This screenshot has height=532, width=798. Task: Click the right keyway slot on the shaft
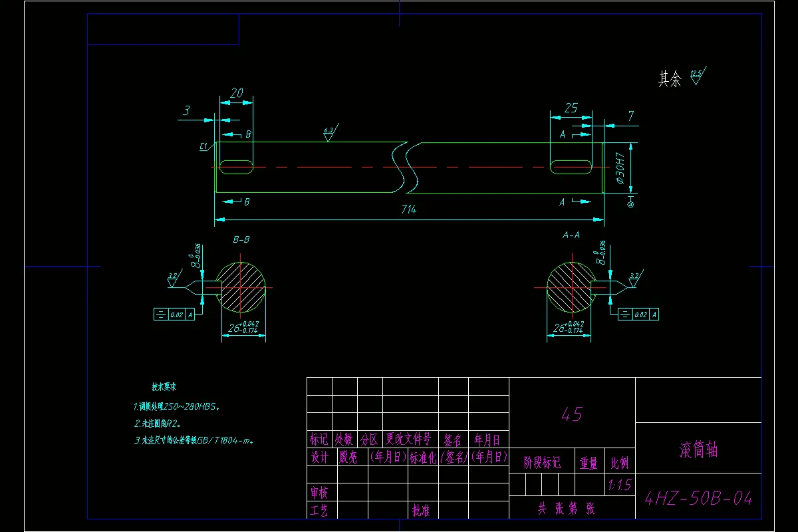pos(571,167)
